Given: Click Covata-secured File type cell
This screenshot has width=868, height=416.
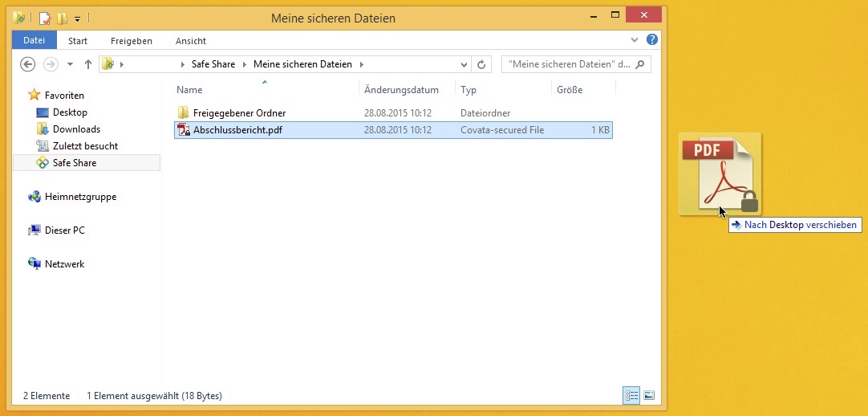Looking at the screenshot, I should (x=502, y=130).
